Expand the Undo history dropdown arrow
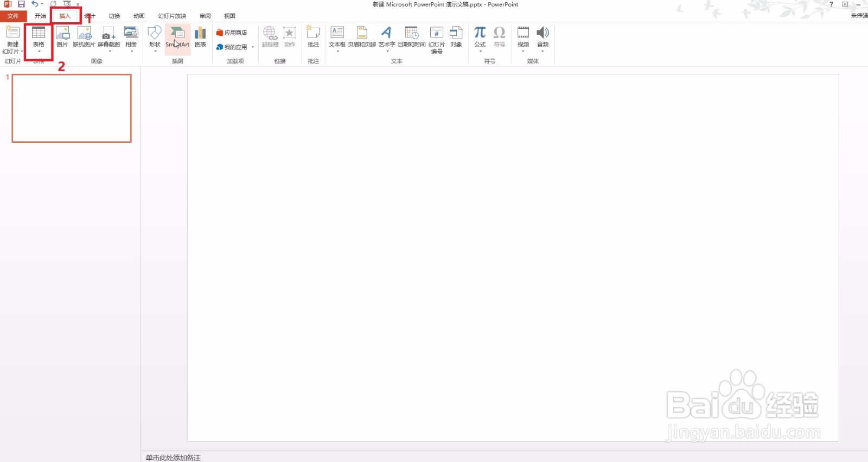The image size is (868, 462). pyautogui.click(x=42, y=4)
